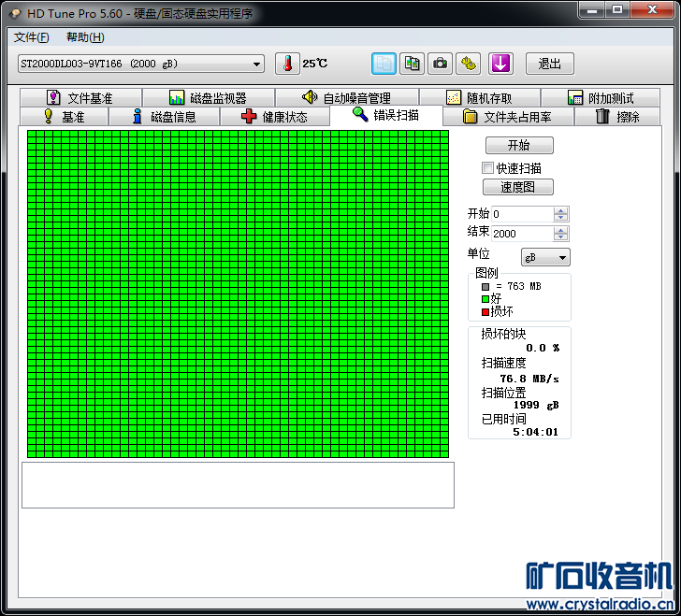This screenshot has width=681, height=616.
Task: Open the 自动噪音管理 tab
Action: 347,97
